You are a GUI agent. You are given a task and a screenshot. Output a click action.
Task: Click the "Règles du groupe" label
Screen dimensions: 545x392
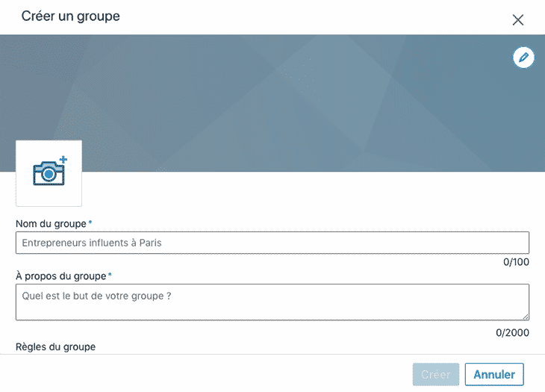(55, 347)
